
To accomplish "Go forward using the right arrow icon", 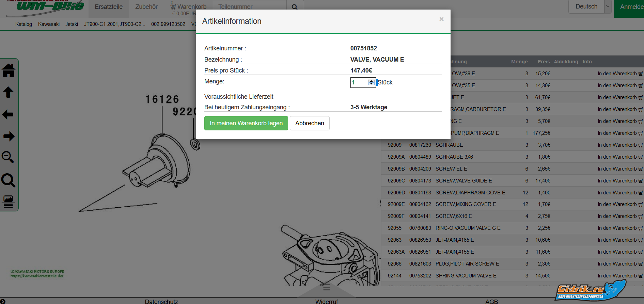I will point(9,136).
